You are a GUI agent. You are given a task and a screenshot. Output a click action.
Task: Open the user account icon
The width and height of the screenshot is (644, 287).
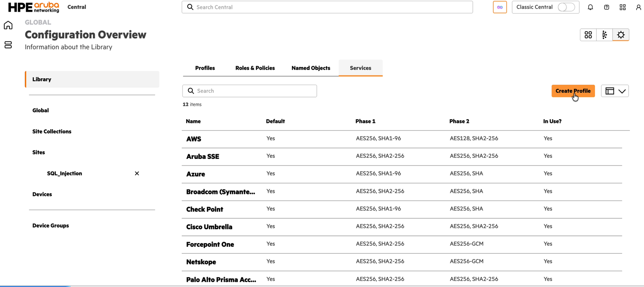pyautogui.click(x=638, y=7)
